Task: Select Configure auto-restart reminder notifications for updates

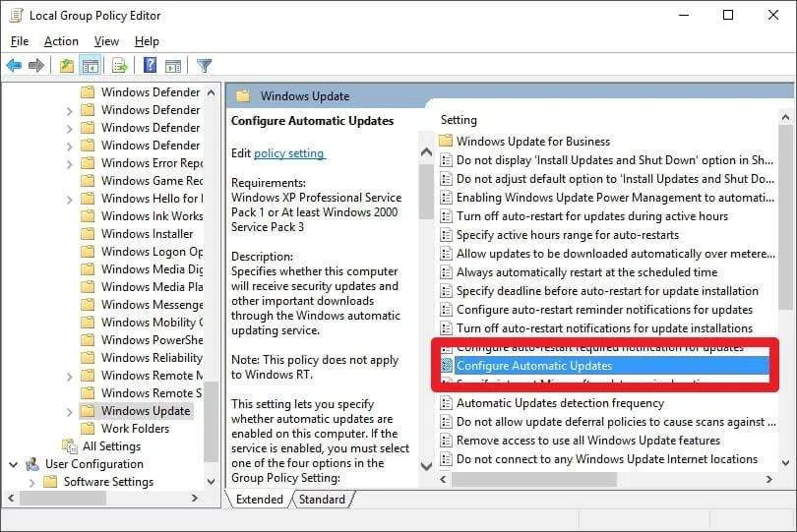Action: 604,310
